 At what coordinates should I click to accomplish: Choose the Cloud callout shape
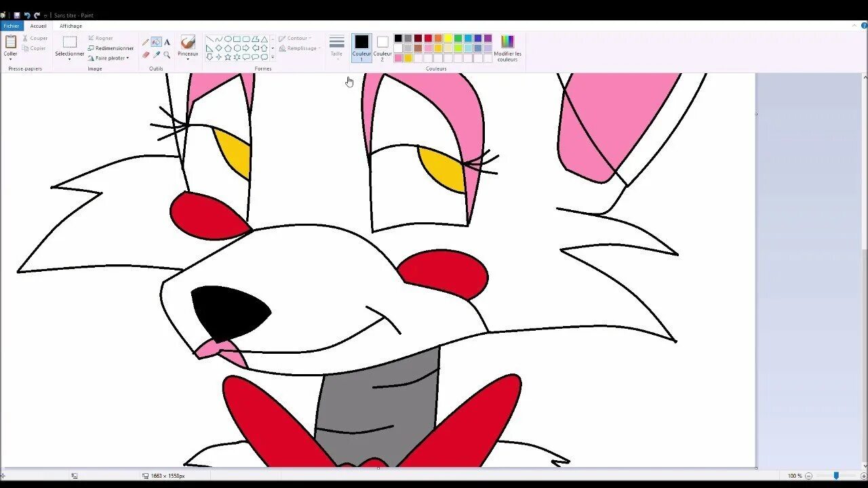click(x=264, y=57)
